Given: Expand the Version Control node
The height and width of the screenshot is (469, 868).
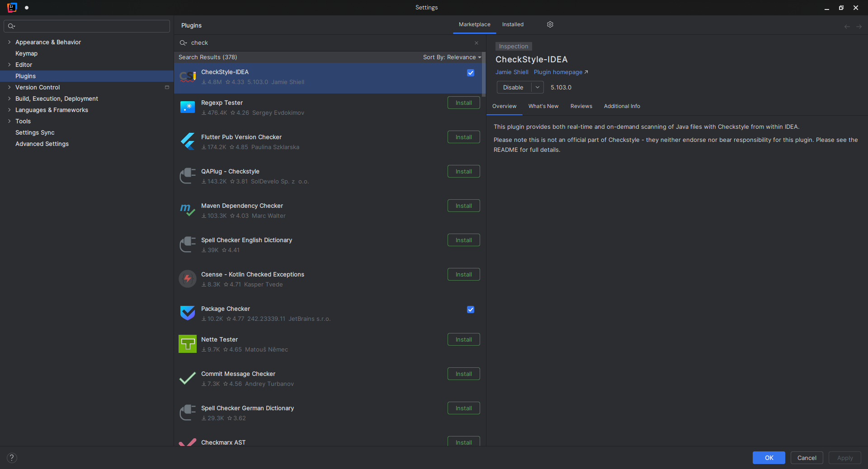Looking at the screenshot, I should pos(9,87).
